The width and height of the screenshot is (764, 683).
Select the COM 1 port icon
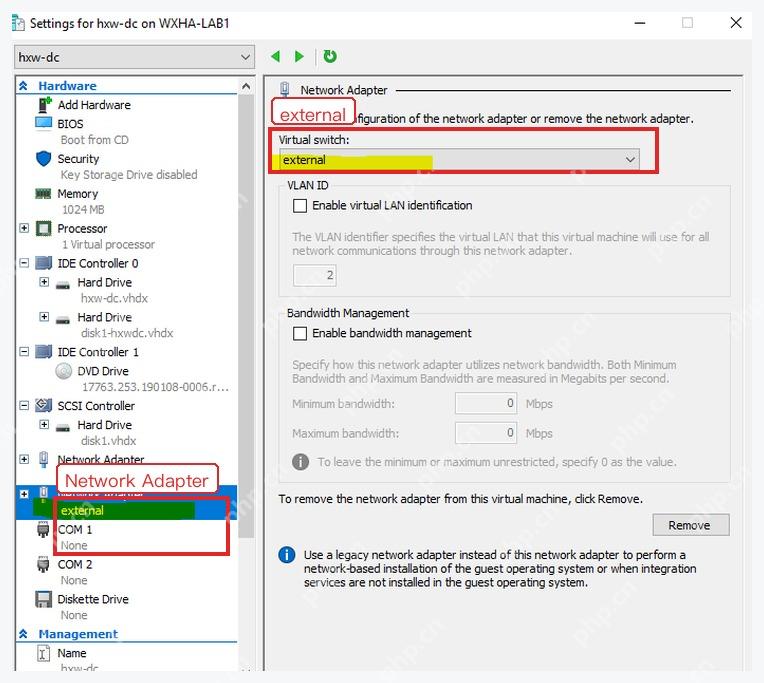pos(43,530)
